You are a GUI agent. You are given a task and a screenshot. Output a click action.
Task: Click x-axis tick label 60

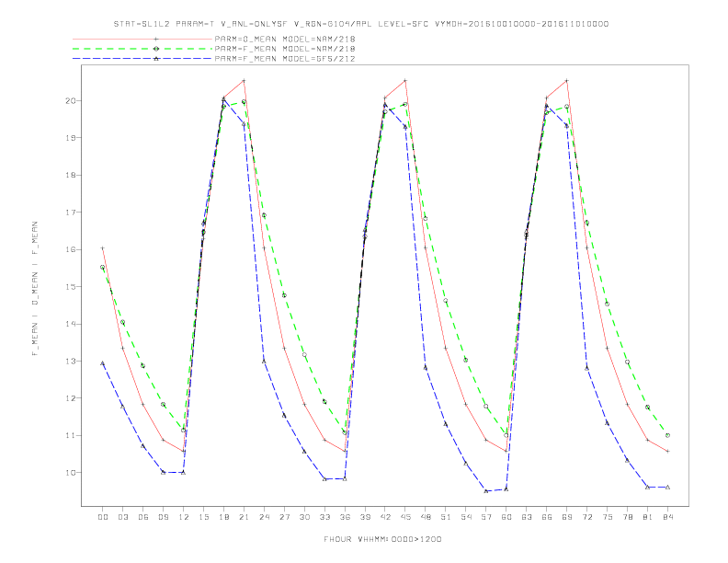point(506,517)
